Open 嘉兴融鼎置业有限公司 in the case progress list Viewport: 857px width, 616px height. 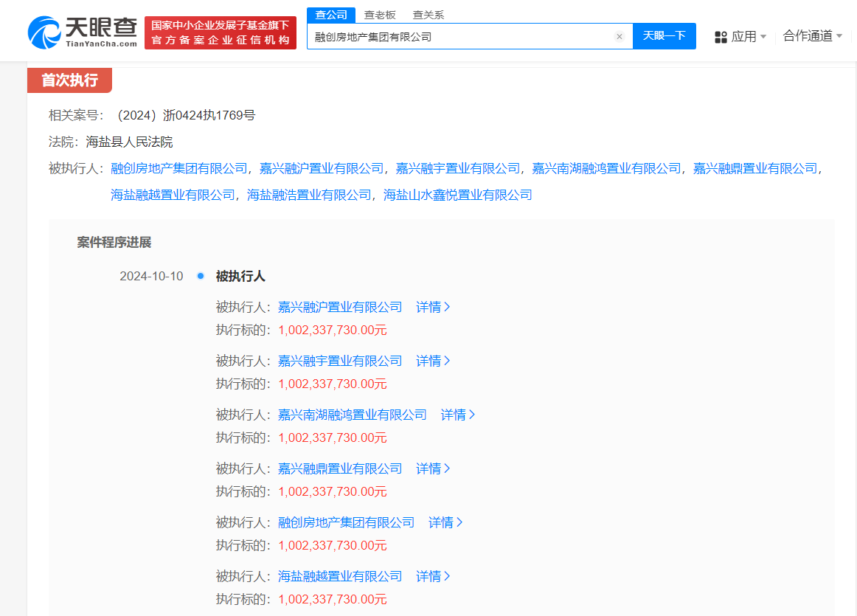point(340,468)
